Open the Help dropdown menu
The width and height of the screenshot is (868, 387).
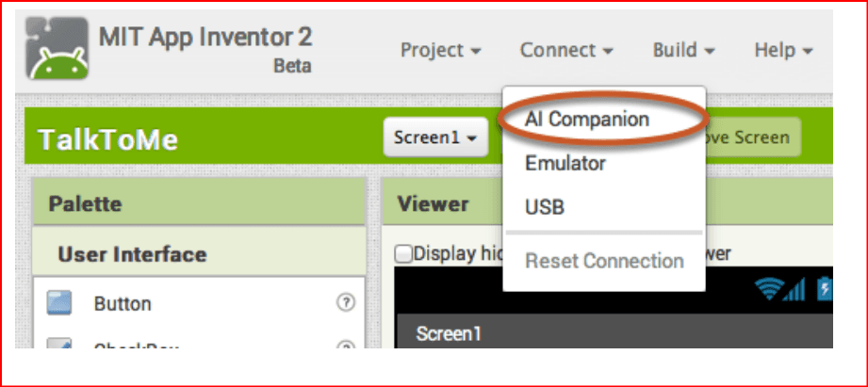783,50
